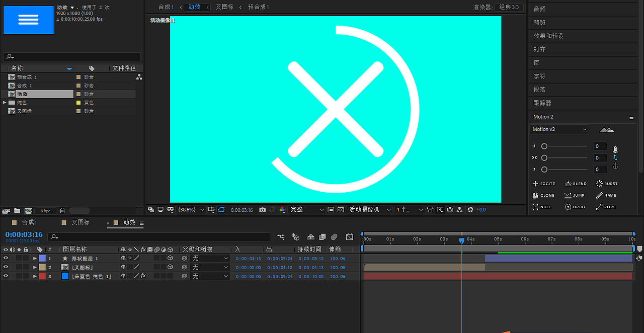644x333 pixels.
Task: Open the Motion v2 preset dropdown
Action: (x=558, y=129)
